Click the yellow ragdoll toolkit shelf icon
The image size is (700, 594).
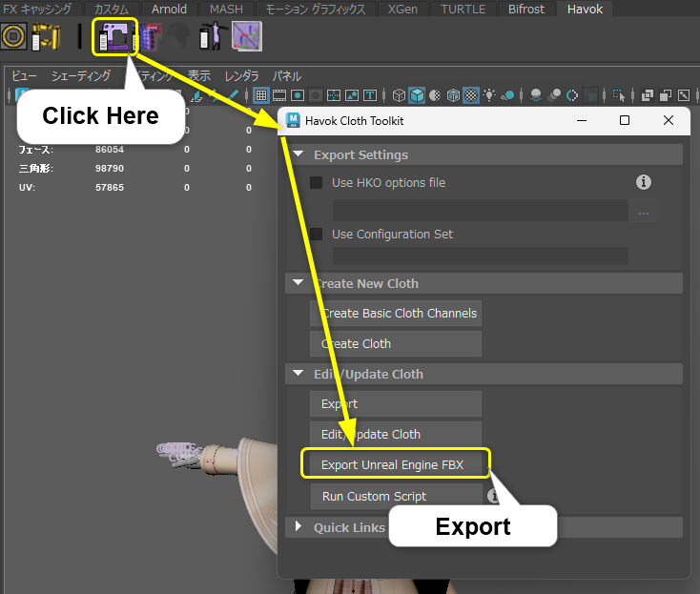tap(46, 36)
